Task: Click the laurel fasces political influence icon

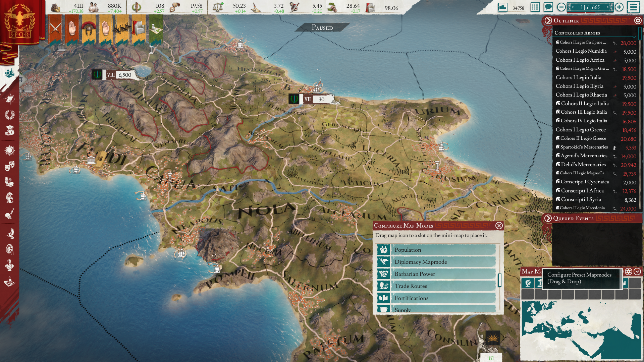Action: pyautogui.click(x=136, y=7)
